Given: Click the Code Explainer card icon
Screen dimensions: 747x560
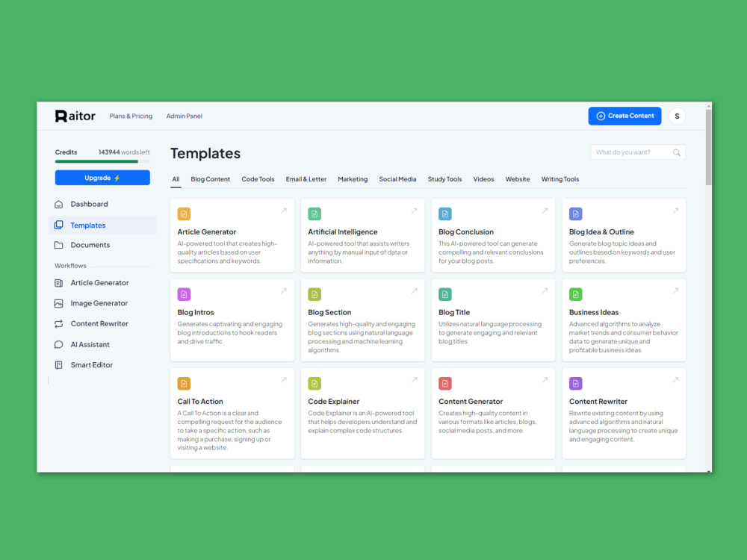Looking at the screenshot, I should coord(314,383).
